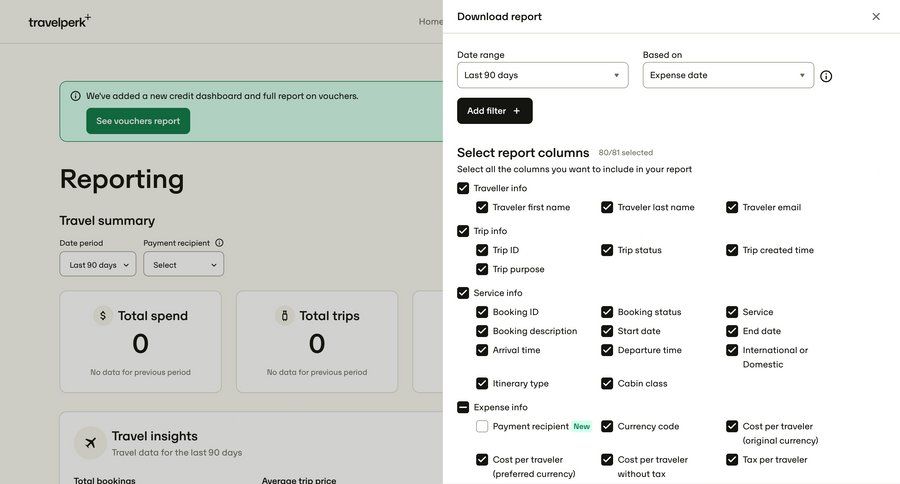Uncheck Booking ID column
This screenshot has height=484, width=900.
(482, 312)
